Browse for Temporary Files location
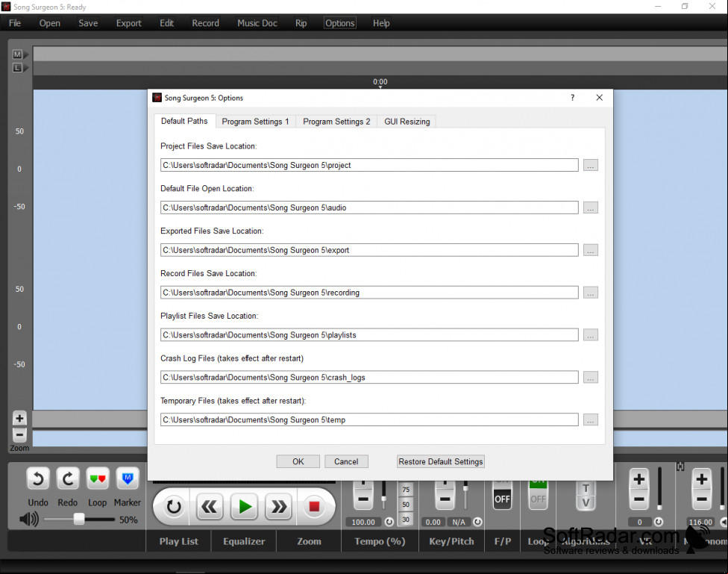The image size is (728, 574). [591, 419]
